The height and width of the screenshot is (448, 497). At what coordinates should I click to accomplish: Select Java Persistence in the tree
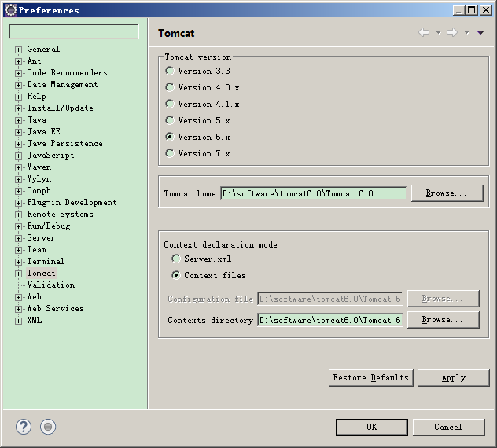[65, 143]
